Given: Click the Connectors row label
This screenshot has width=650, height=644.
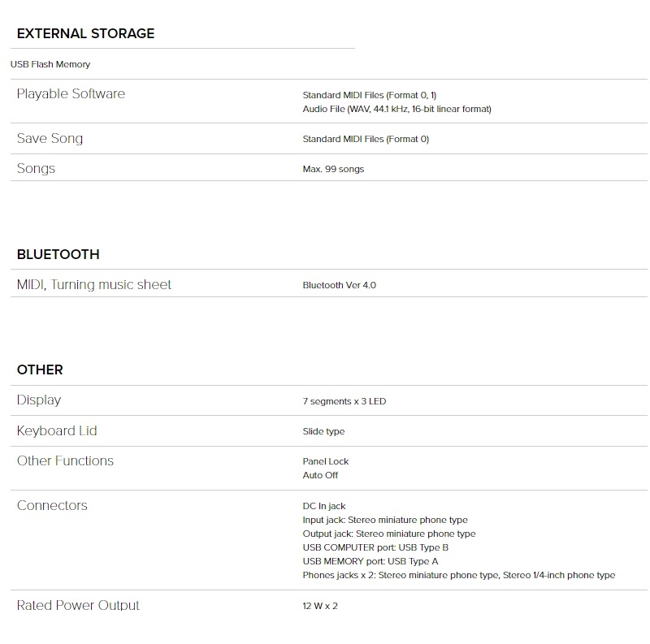Looking at the screenshot, I should pyautogui.click(x=52, y=505).
